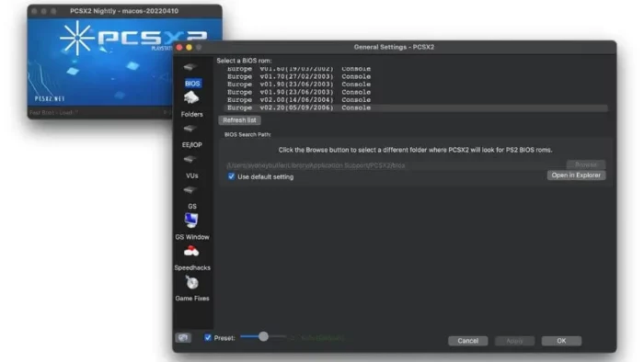Select the BIOS settings icon
644x362 pixels.
(x=190, y=67)
